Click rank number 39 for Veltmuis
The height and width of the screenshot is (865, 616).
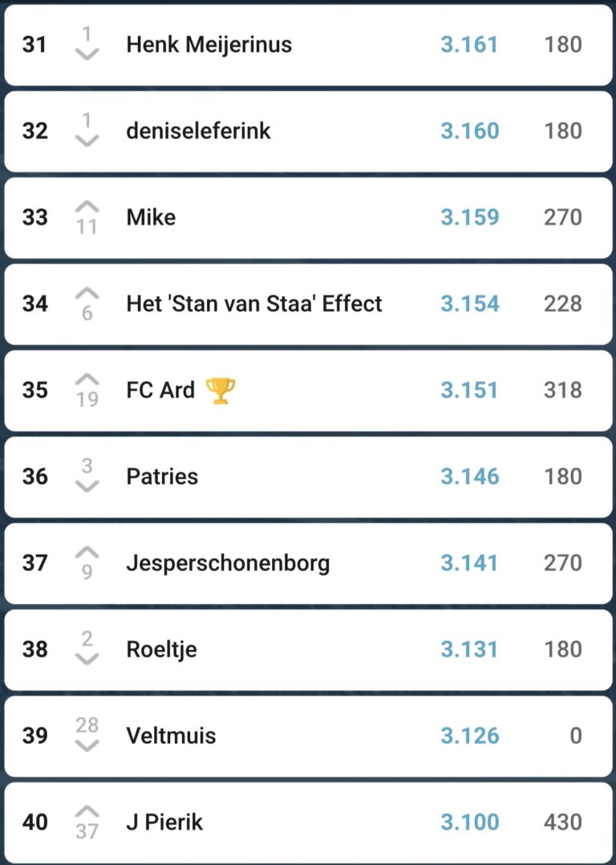coord(34,736)
